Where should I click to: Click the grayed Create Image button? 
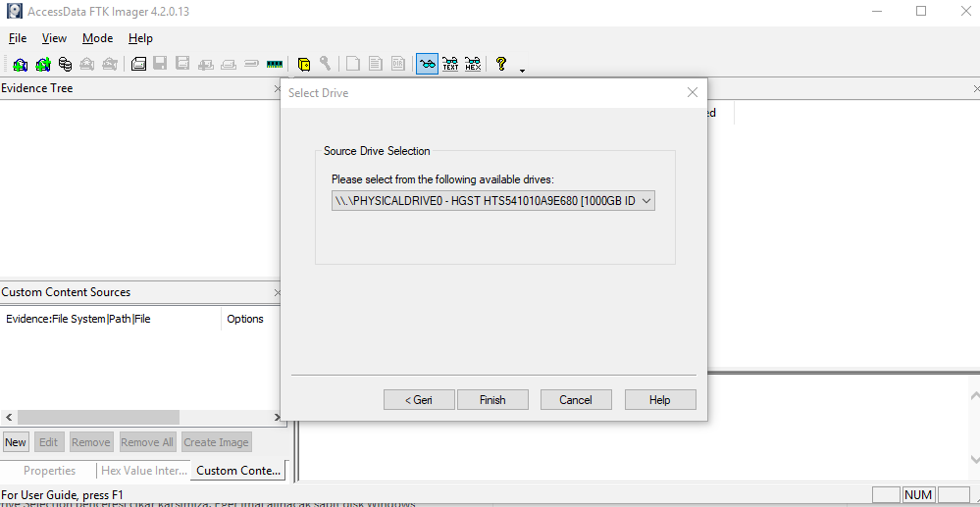(x=216, y=442)
